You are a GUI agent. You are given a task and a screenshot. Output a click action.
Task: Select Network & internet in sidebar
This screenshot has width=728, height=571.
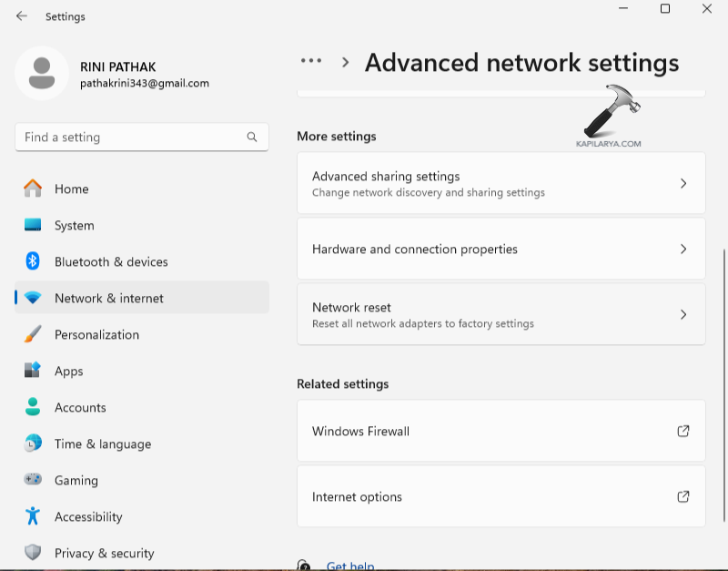pos(109,298)
